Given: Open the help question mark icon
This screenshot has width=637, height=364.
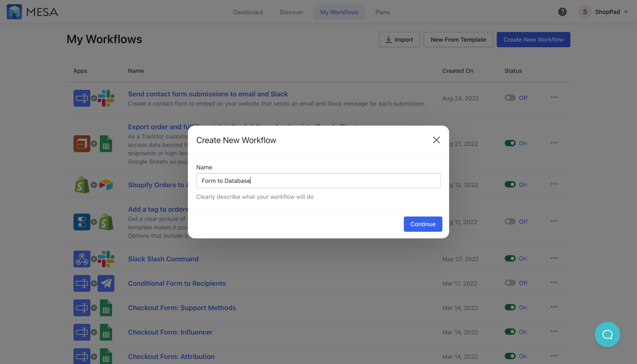Looking at the screenshot, I should pos(562,12).
